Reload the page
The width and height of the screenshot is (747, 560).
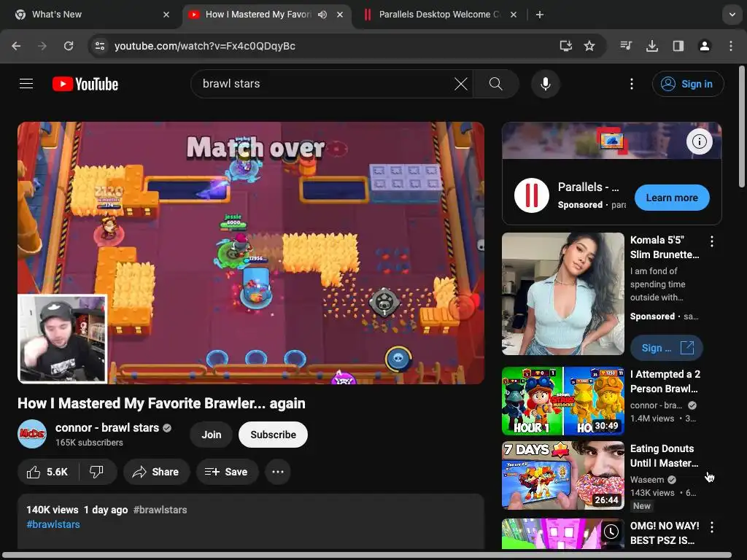click(x=69, y=46)
